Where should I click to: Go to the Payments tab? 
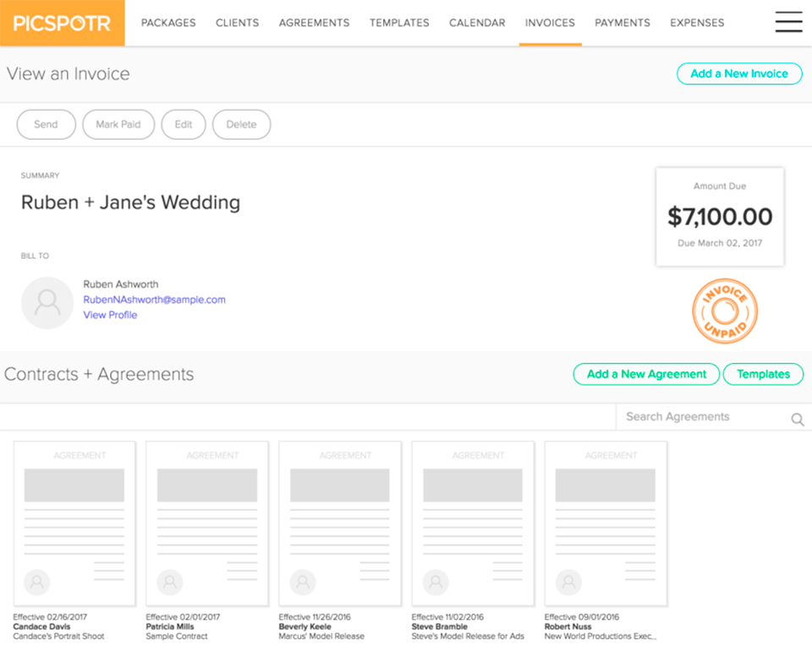click(x=623, y=23)
